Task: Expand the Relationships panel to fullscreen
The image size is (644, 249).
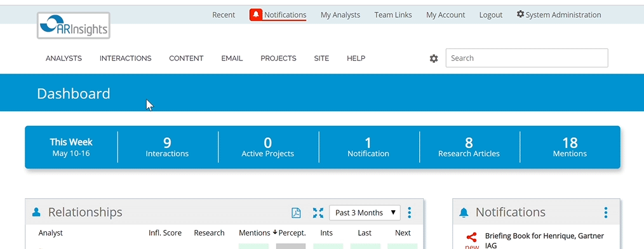Action: pos(318,212)
